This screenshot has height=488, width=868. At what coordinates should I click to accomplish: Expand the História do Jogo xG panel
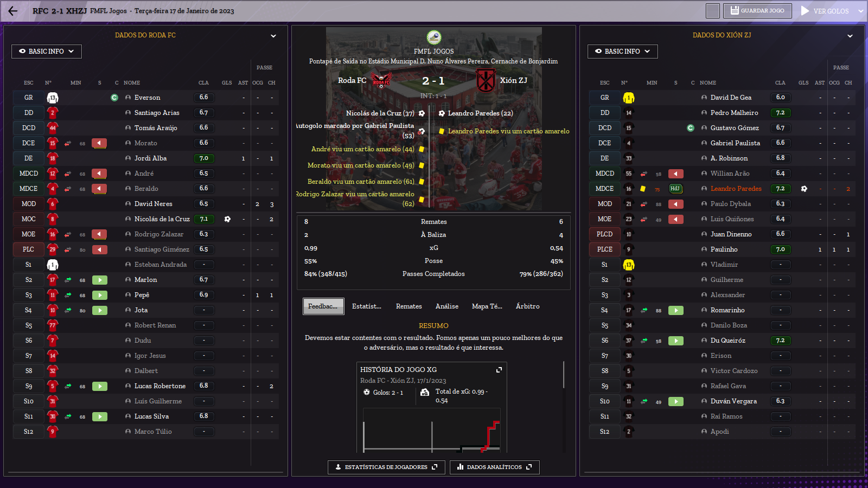(x=499, y=370)
